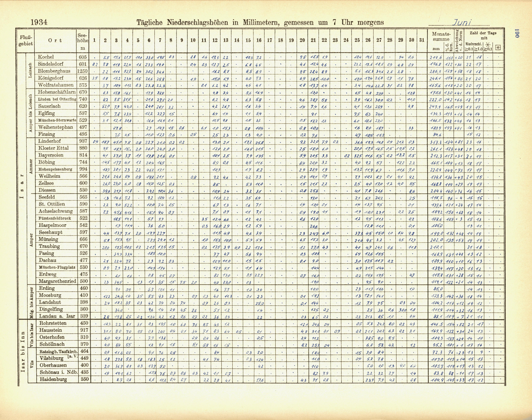Select the station "Landau a. Isar"
This screenshot has width=532, height=420.
57,316
